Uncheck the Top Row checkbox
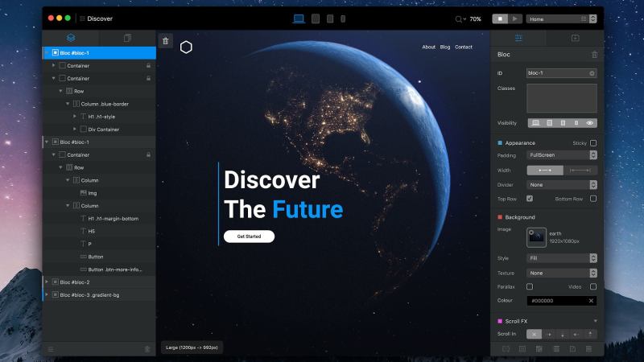644x362 pixels. [x=529, y=198]
